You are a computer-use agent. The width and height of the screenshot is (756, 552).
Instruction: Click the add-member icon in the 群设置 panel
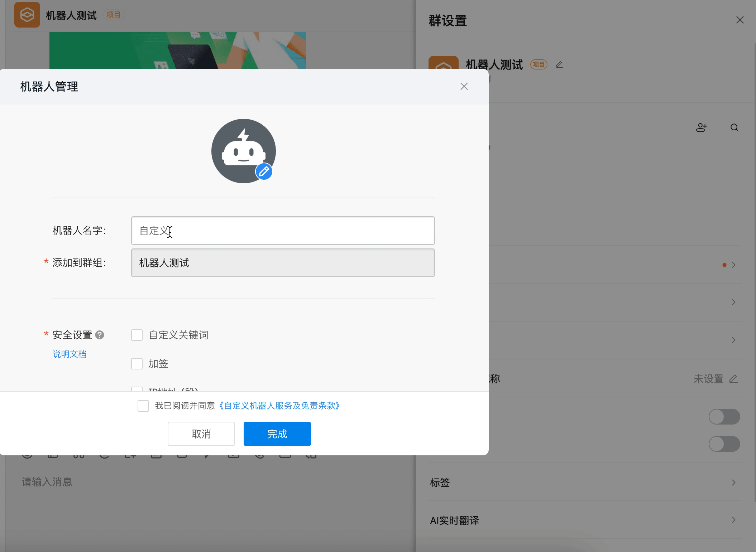(x=701, y=127)
